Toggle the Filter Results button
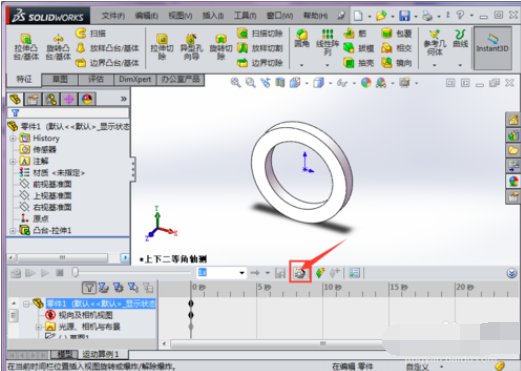521x371 pixels. (148, 287)
